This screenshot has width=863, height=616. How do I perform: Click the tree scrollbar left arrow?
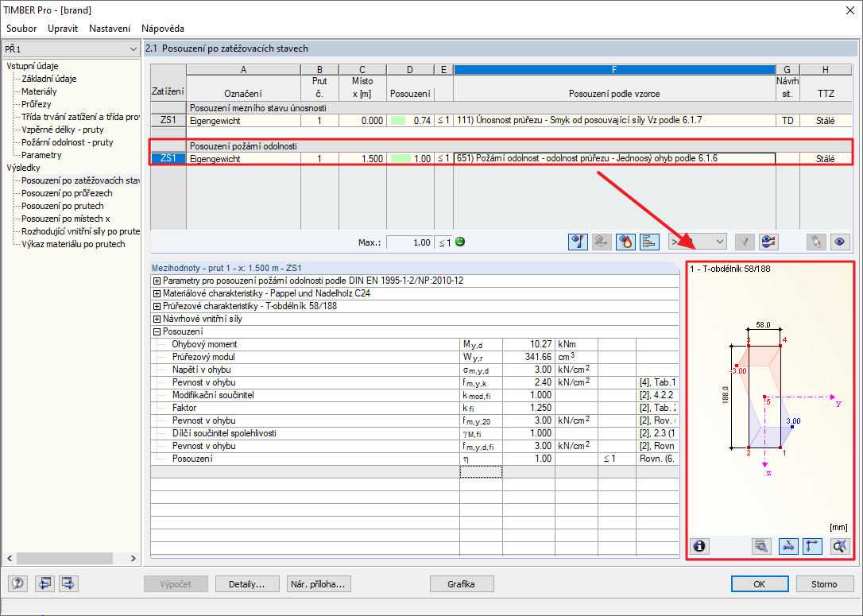pos(10,558)
